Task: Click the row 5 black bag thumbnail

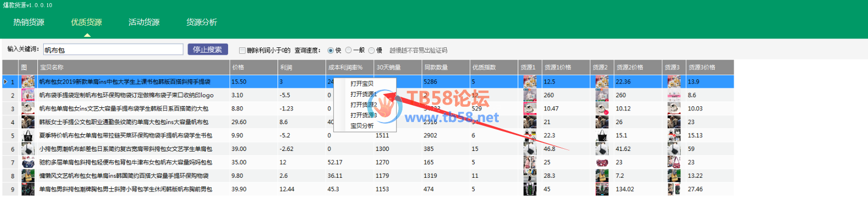Action: point(28,136)
